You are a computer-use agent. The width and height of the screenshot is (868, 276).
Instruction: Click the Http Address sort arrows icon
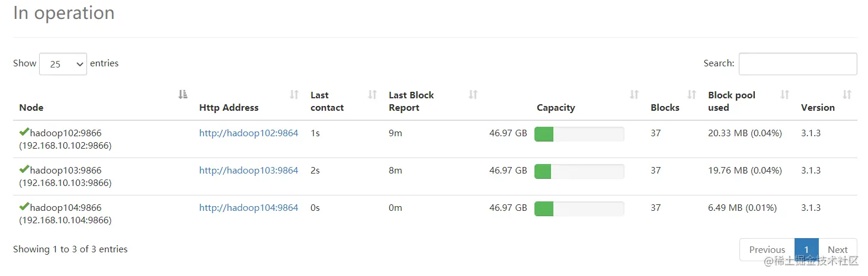point(294,95)
